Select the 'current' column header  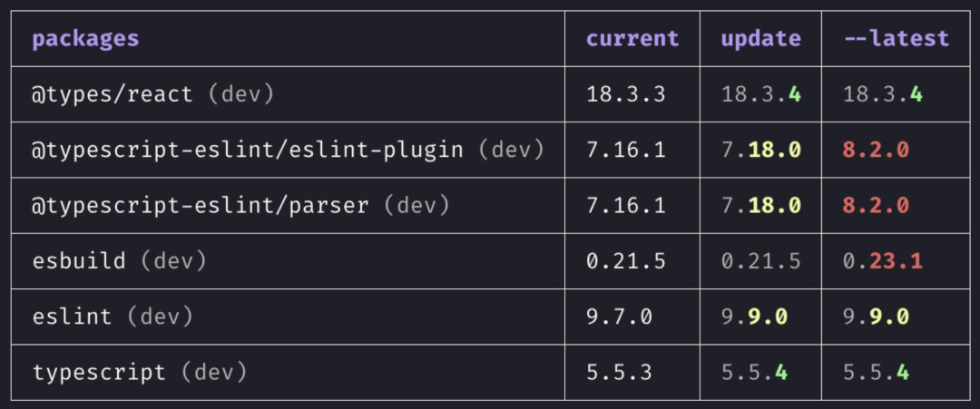(632, 39)
